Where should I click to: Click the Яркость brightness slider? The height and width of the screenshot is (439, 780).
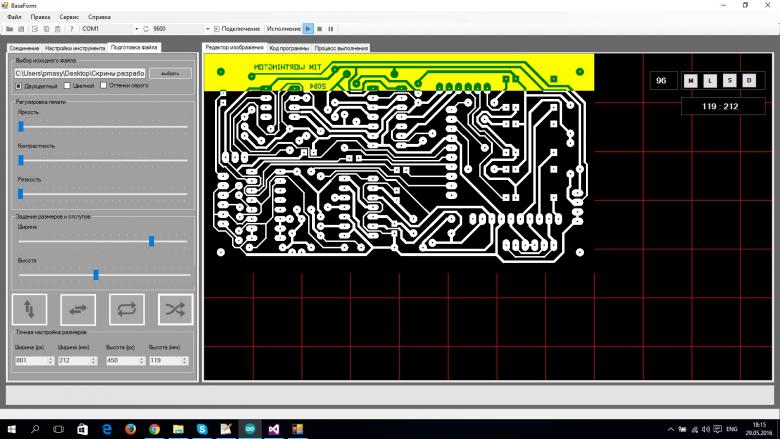[103, 126]
